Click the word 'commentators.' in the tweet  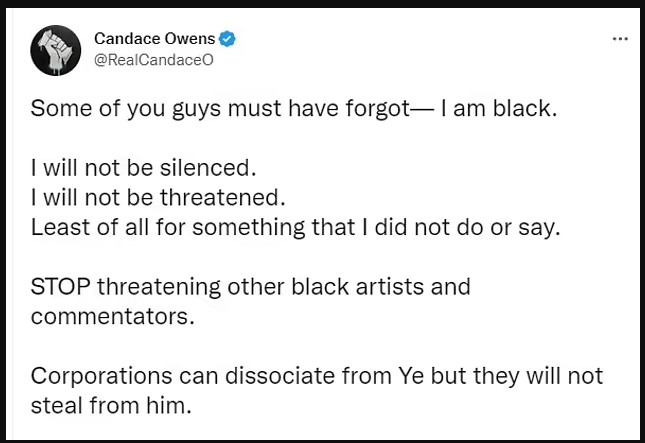point(112,317)
